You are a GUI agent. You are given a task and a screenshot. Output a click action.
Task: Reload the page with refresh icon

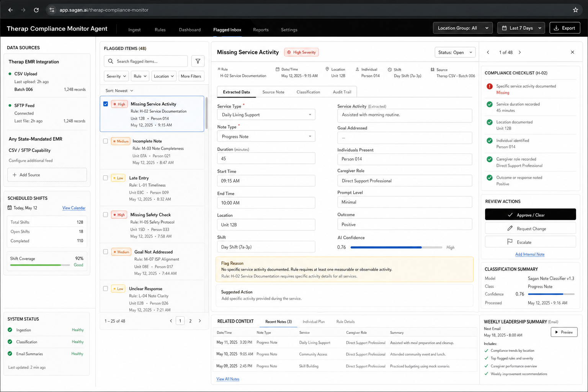[36, 10]
